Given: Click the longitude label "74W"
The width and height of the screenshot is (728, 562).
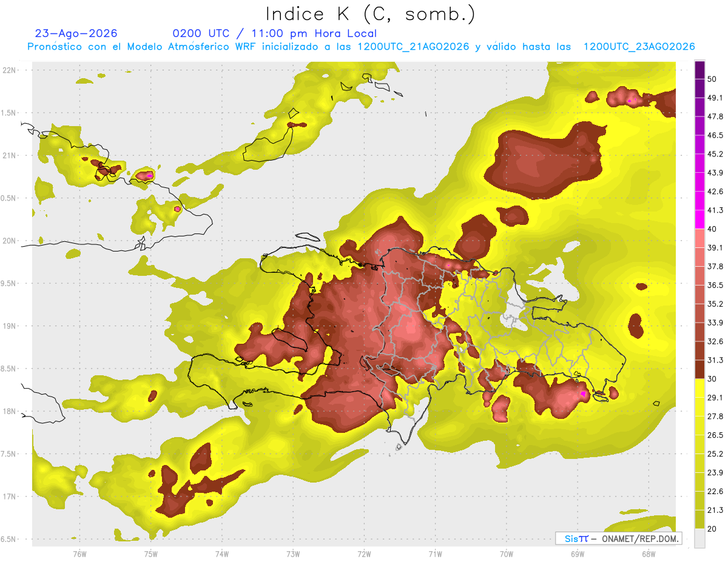Looking at the screenshot, I should point(222,554).
